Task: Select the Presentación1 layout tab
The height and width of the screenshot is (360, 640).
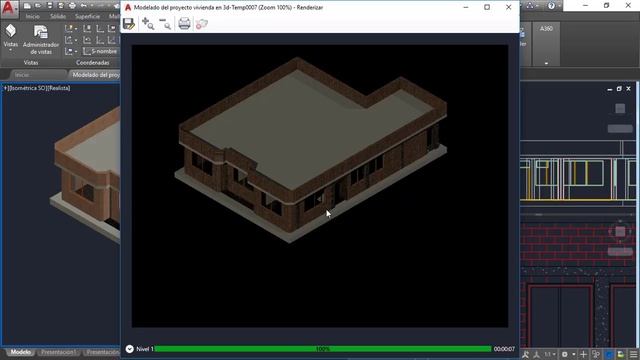Action: click(59, 352)
